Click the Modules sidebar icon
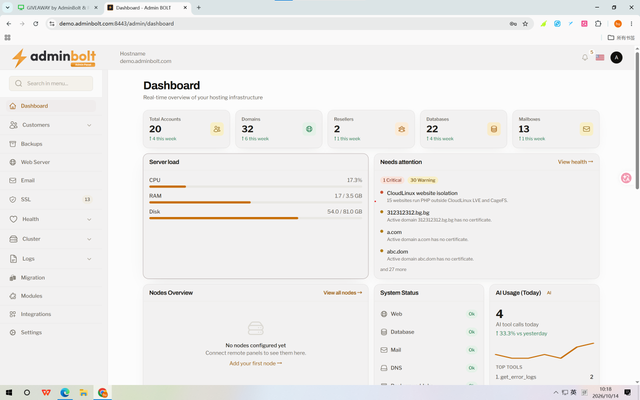640x400 pixels. click(13, 296)
